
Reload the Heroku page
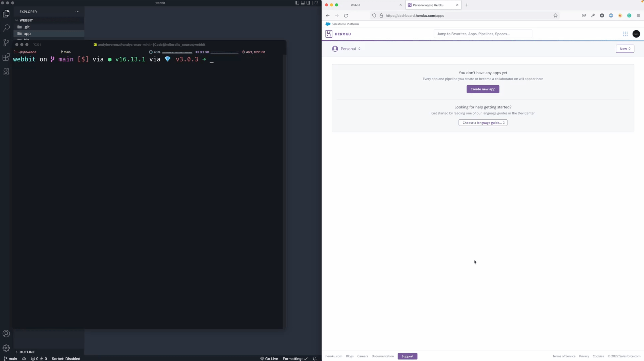click(x=346, y=15)
